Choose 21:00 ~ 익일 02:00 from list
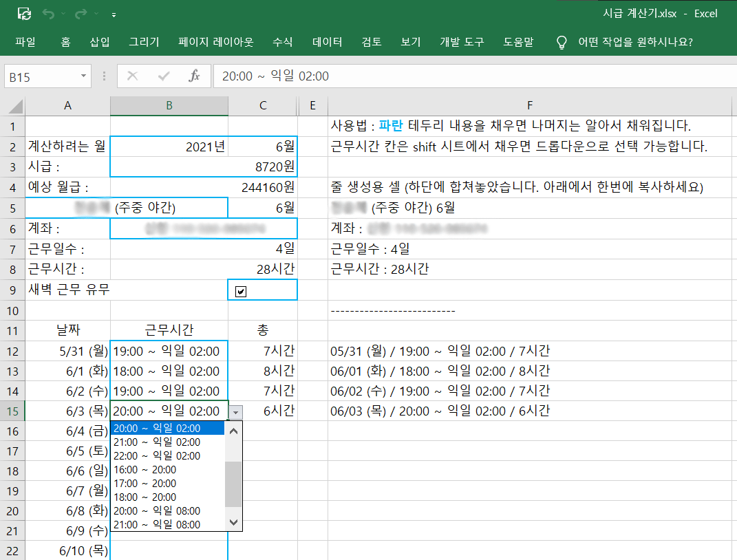Viewport: 737px width, 560px height. pyautogui.click(x=168, y=442)
